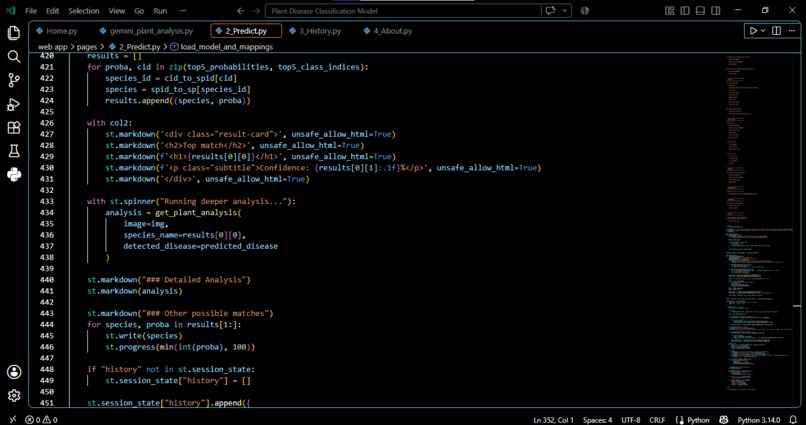Viewport: 806px width, 425px height.
Task: Open the chat dropdown arrow in title bar
Action: click(x=564, y=11)
